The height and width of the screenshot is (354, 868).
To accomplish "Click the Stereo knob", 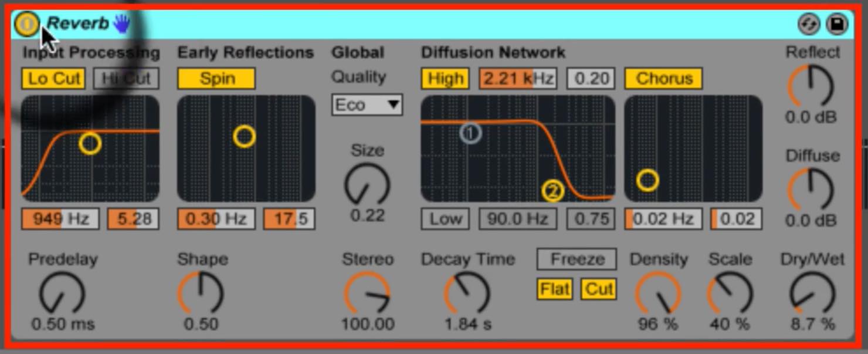I will click(367, 293).
